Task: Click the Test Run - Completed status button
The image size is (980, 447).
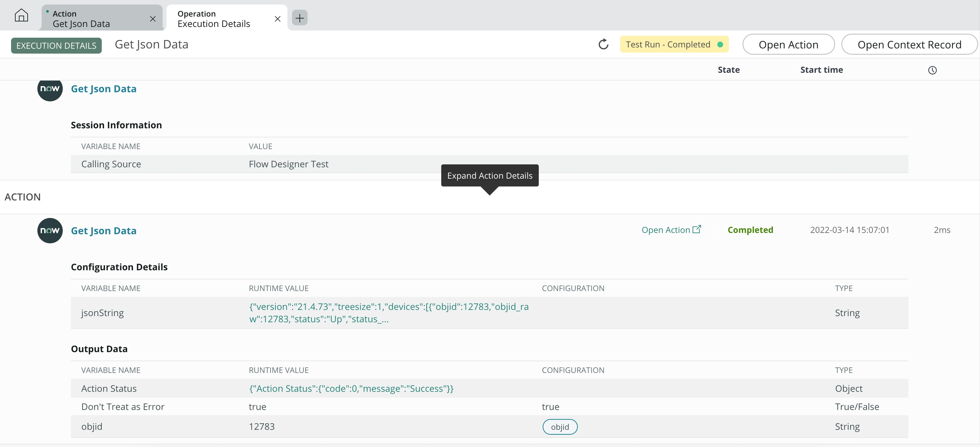Action: [x=669, y=44]
